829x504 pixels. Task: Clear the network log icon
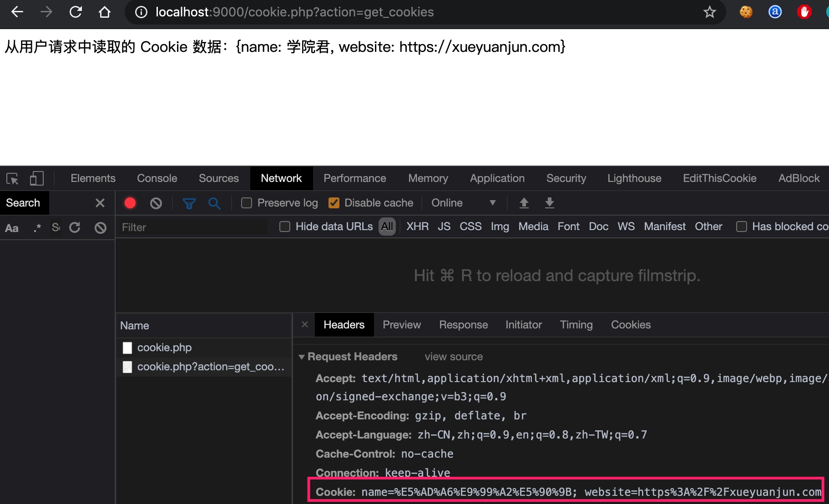pyautogui.click(x=156, y=203)
